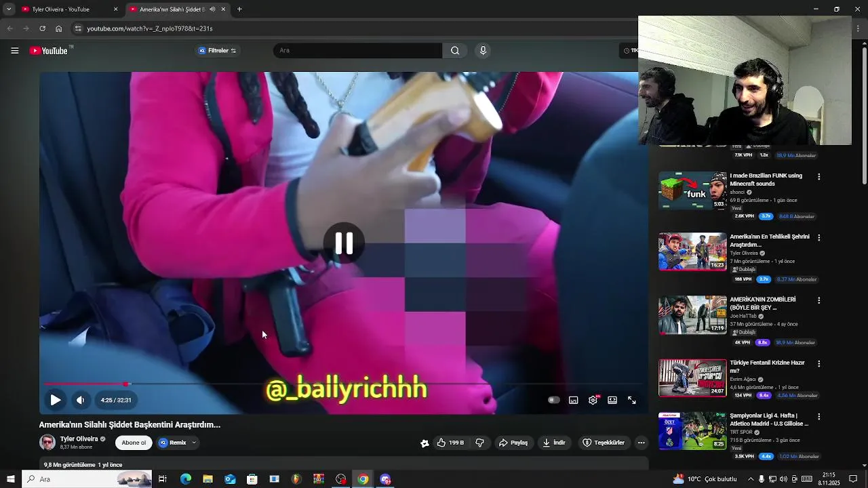This screenshot has height=488, width=868.
Task: Open Tyler Oliveira channel avatar
Action: pyautogui.click(x=47, y=443)
